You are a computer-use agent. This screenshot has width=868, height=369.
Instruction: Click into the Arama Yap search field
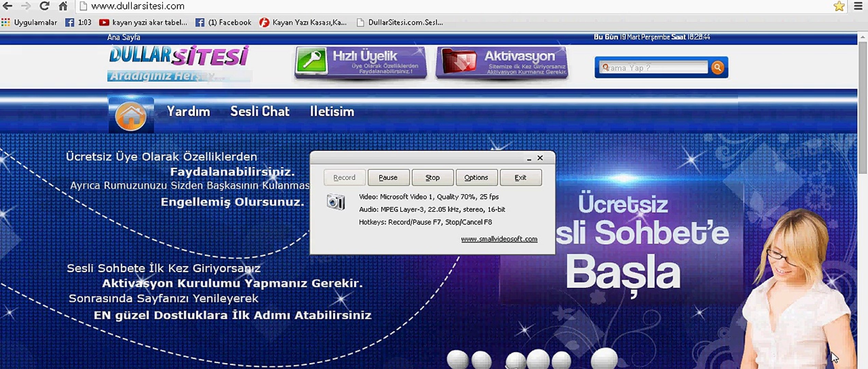pyautogui.click(x=654, y=68)
